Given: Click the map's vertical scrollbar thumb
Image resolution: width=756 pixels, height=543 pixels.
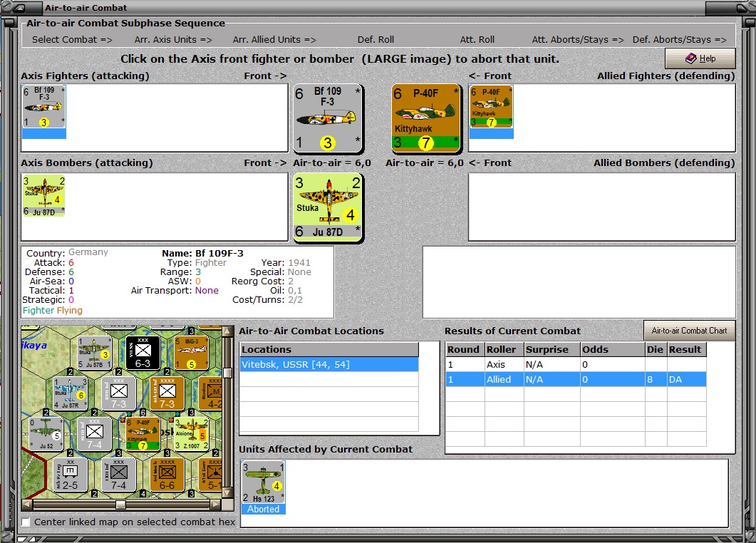Looking at the screenshot, I should point(227,373).
